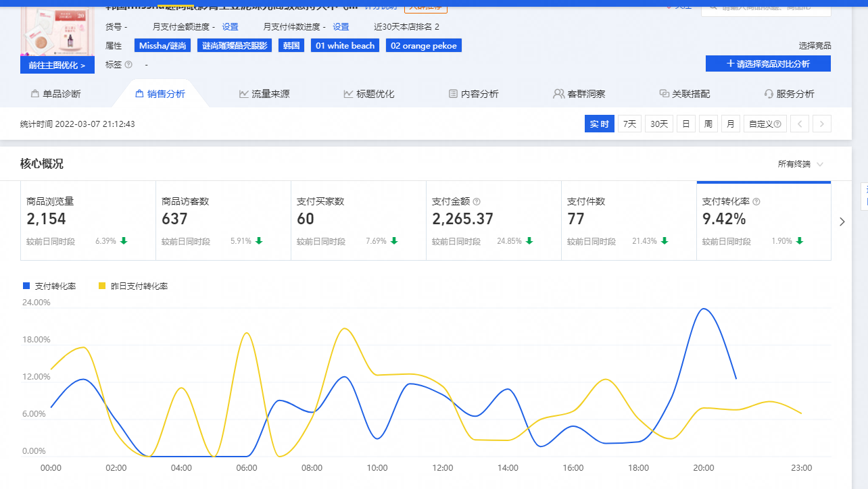Open 自定义 custom date picker
This screenshot has height=489, width=868.
tap(765, 124)
